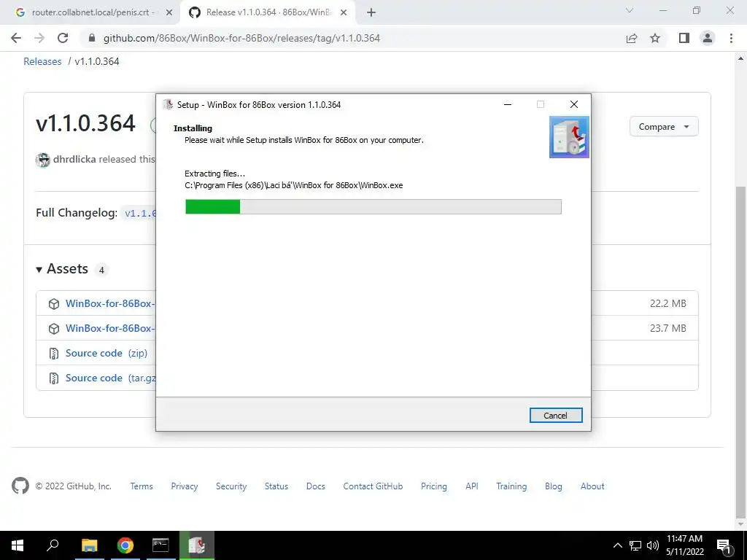Download the 23.7 MB WinBox-for-86Box asset
Screen dimensions: 747x560
(109, 328)
